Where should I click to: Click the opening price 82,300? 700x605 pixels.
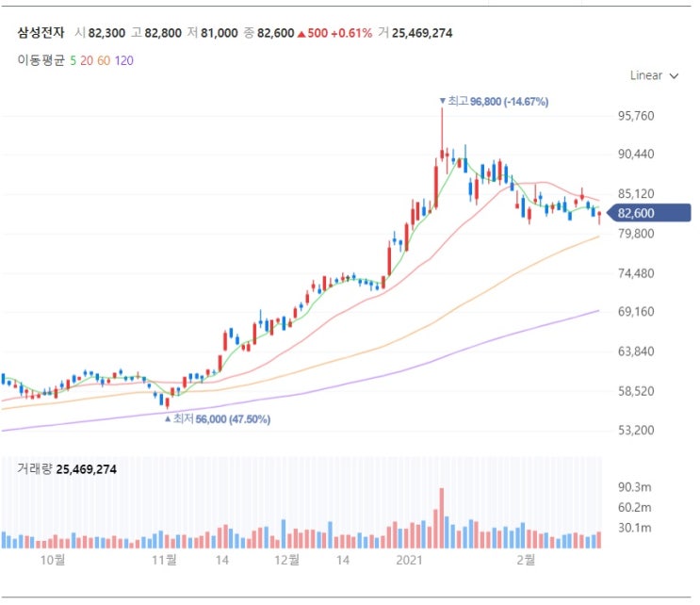click(106, 33)
